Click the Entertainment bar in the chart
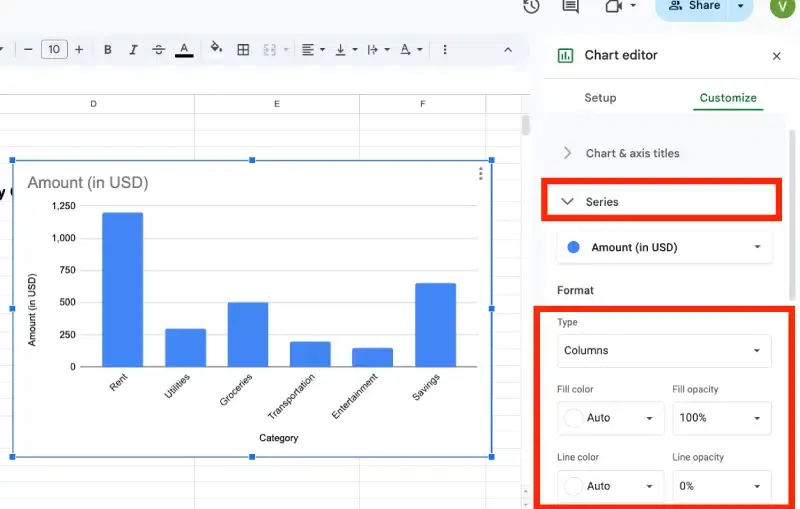This screenshot has width=800, height=509. [x=372, y=358]
